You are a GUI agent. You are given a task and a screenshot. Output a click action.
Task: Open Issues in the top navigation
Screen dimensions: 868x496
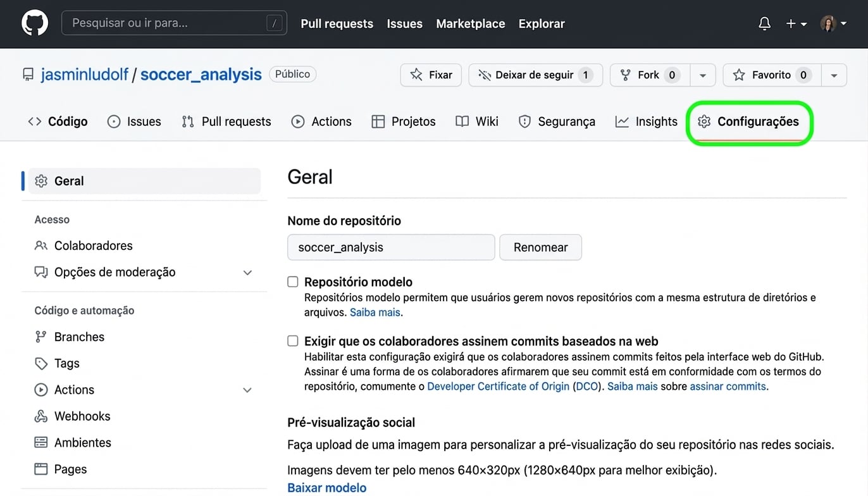405,23
